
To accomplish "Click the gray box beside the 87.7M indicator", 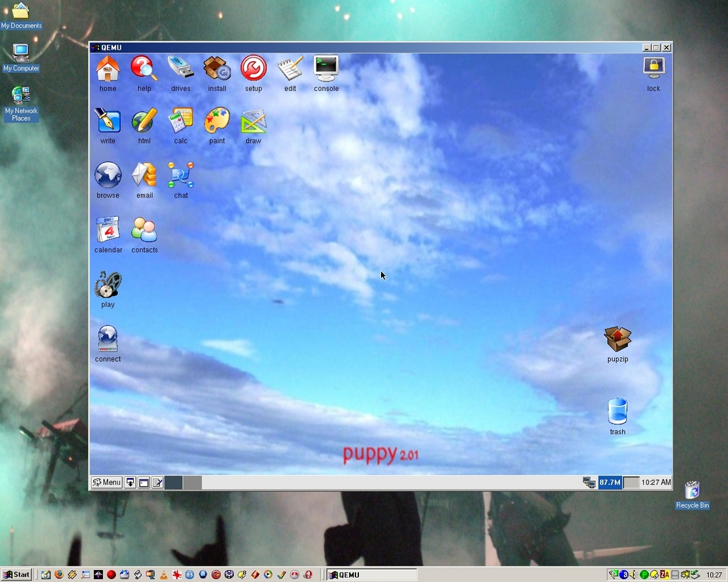I will tap(631, 483).
